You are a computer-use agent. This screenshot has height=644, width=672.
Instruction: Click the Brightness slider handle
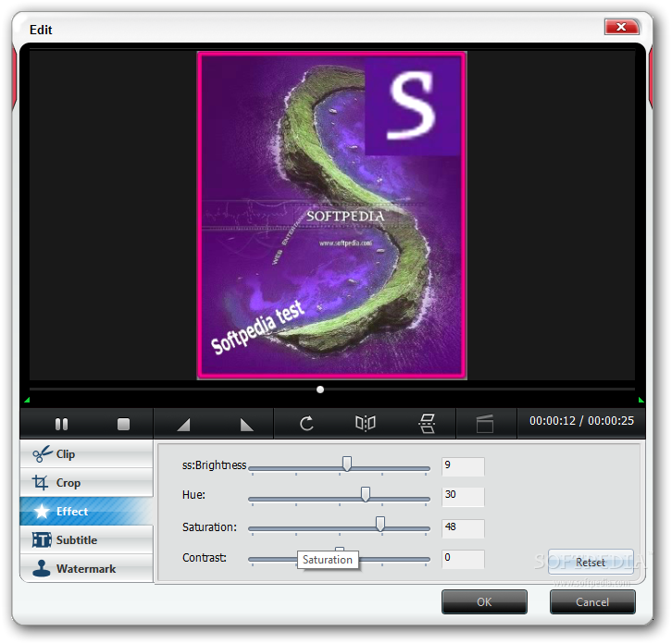(x=347, y=464)
